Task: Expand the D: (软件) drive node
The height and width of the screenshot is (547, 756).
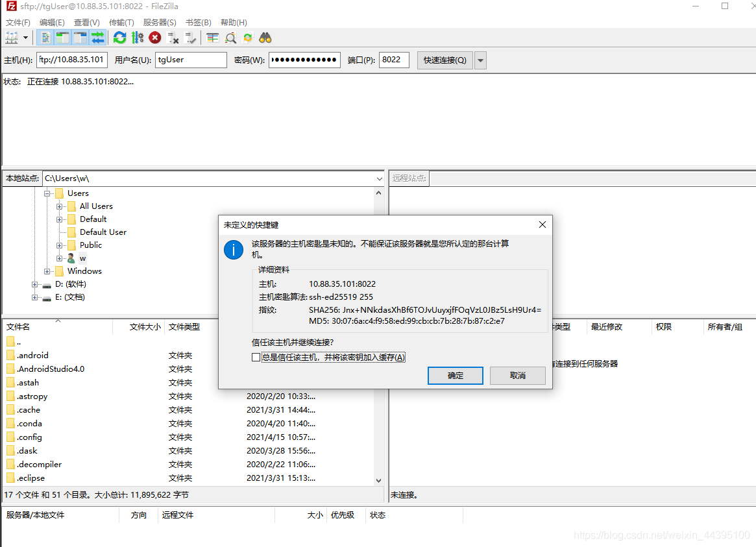Action: pyautogui.click(x=34, y=284)
